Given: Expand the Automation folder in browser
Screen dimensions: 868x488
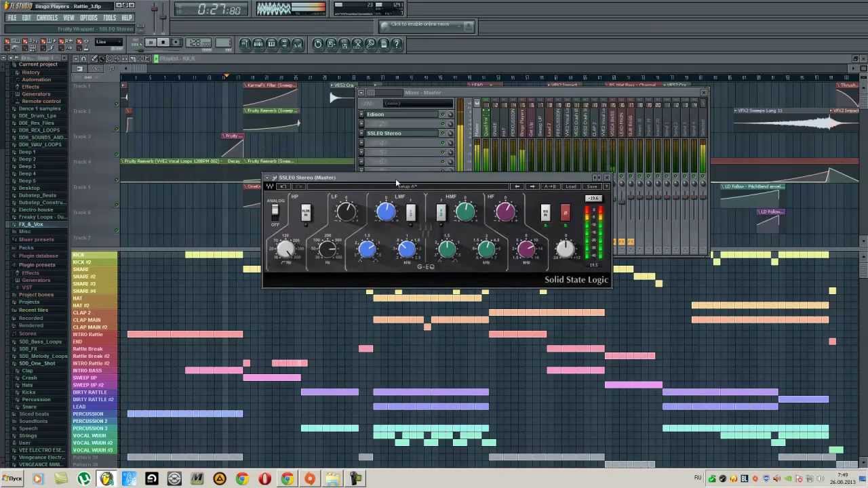Looking at the screenshot, I should tap(36, 79).
